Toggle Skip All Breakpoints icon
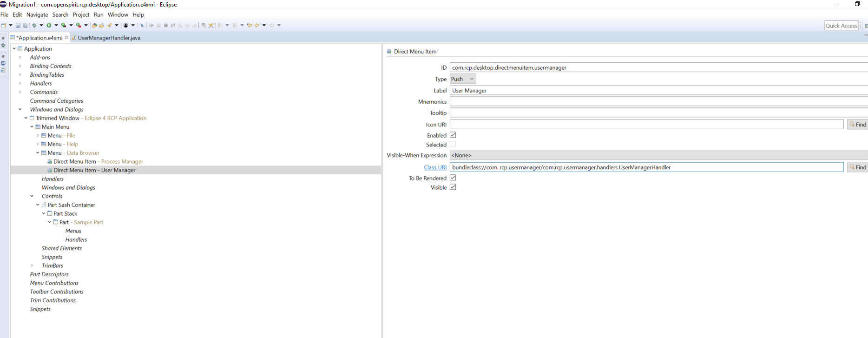 pos(142,25)
